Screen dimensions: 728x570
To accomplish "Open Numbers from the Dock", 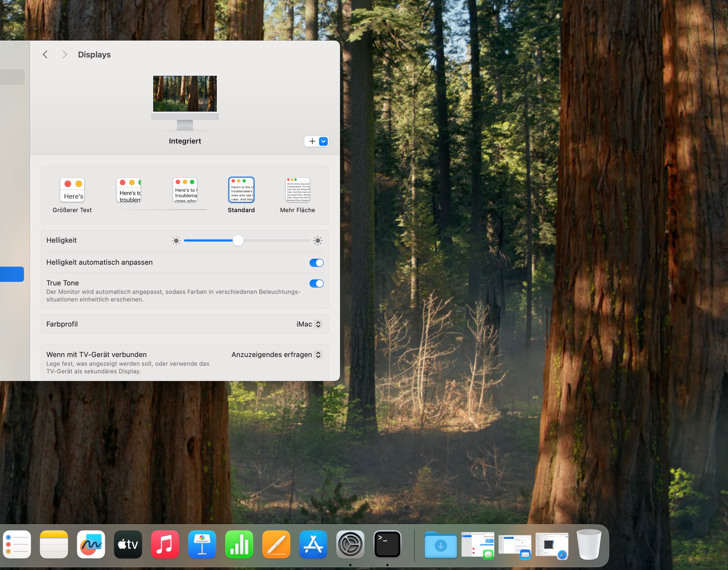I will point(239,544).
